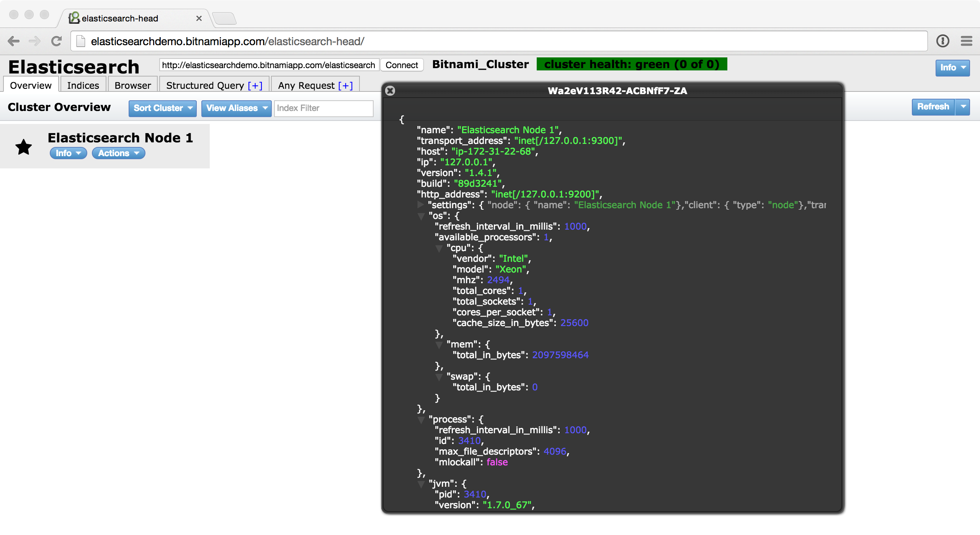Click the page icon in address bar
Image resolution: width=980 pixels, height=535 pixels.
pyautogui.click(x=80, y=41)
